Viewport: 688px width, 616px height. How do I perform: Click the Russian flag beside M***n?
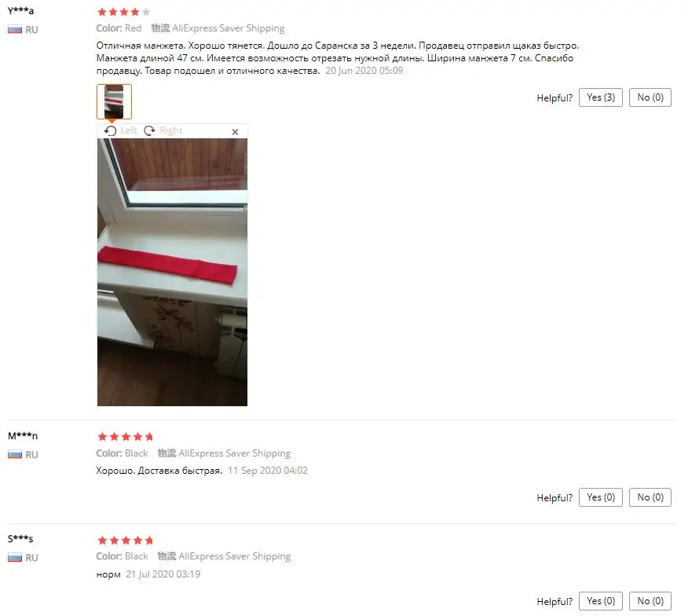[15, 454]
